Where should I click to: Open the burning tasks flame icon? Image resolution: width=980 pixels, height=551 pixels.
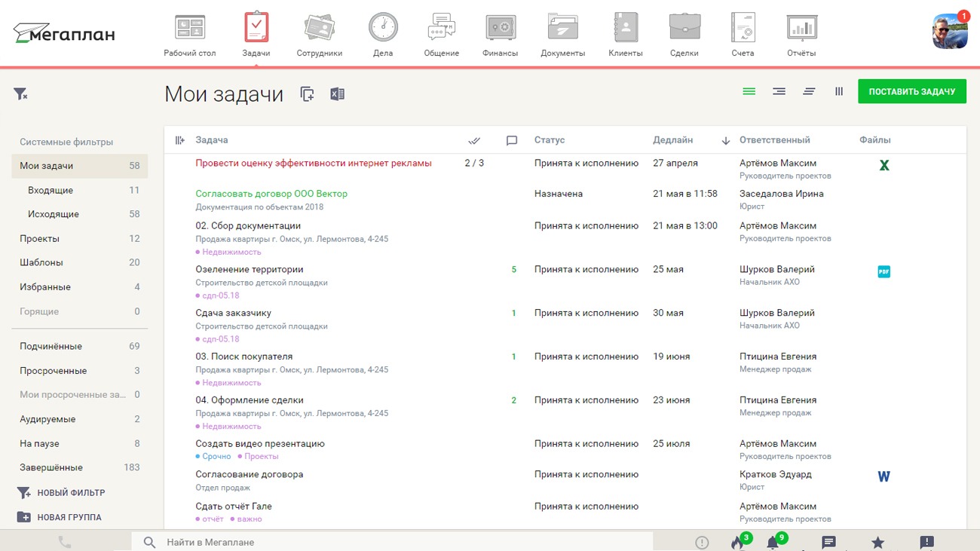coord(737,542)
